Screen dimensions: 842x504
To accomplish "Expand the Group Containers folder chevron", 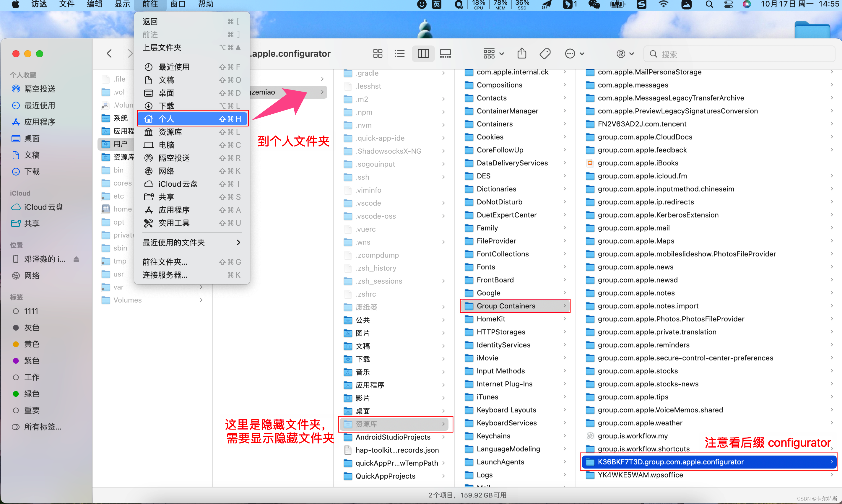I will coord(564,306).
